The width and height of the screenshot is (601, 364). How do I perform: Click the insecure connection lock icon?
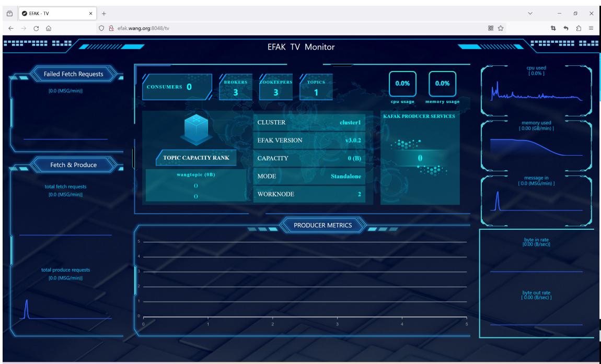pos(111,28)
